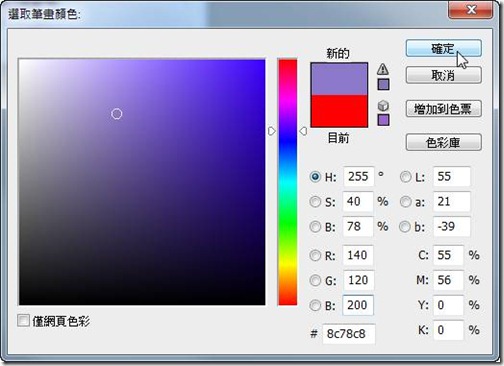Select the S saturation radio button
This screenshot has width=504, height=366.
[315, 202]
